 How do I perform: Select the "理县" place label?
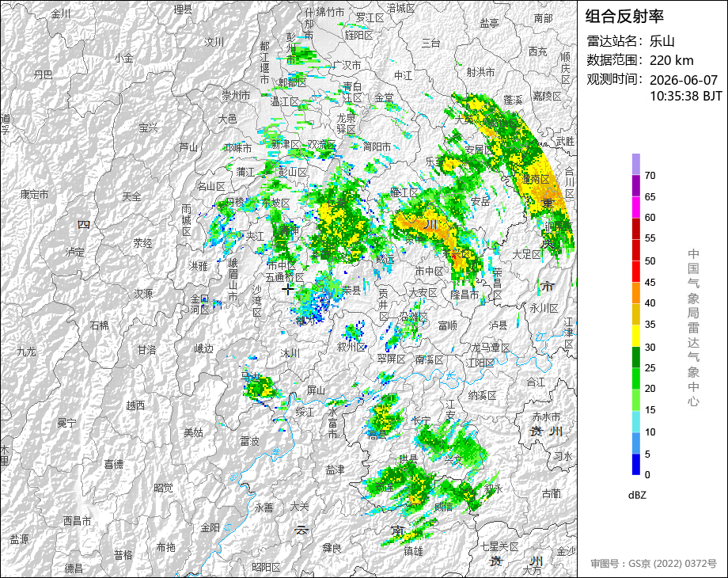[x=183, y=10]
